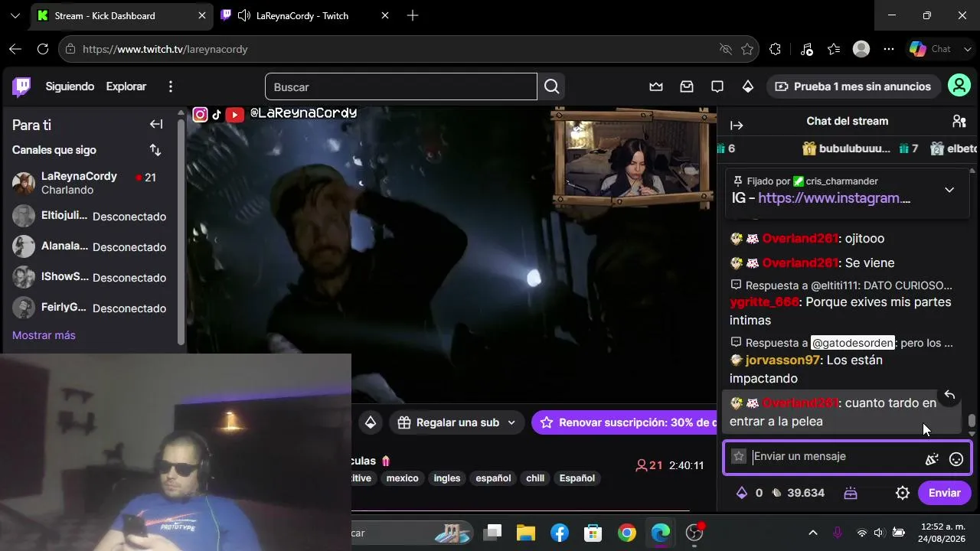The image size is (980, 551).
Task: Click username ygritte_666 in chat
Action: [764, 302]
